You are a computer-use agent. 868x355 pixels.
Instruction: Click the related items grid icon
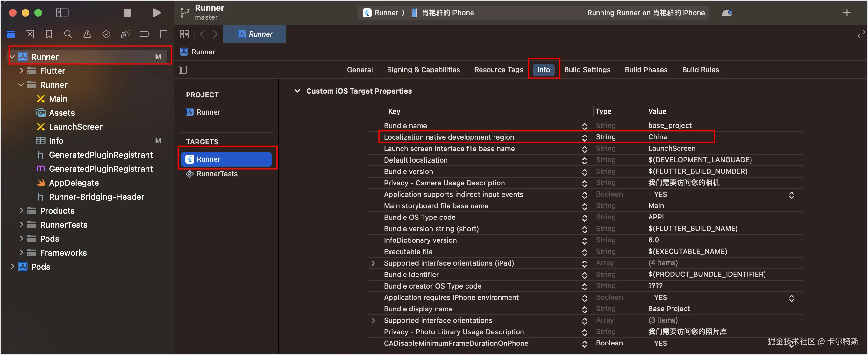184,34
